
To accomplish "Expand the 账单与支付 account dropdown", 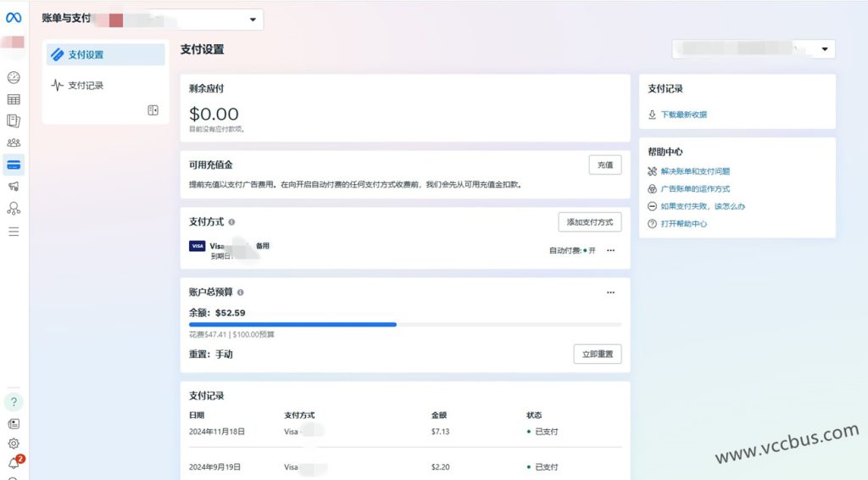I will click(x=253, y=19).
